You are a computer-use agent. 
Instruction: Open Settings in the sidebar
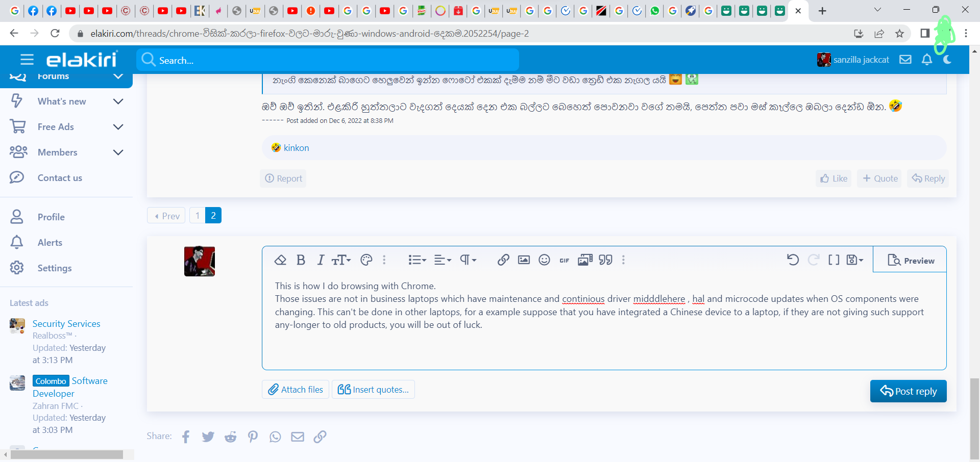(x=55, y=268)
